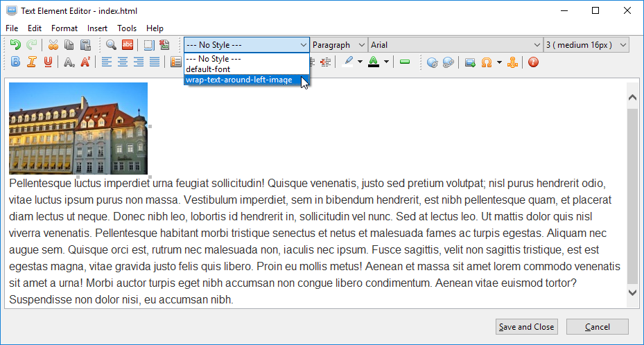The width and height of the screenshot is (644, 345).
Task: Select the building image in editor
Action: tap(78, 128)
